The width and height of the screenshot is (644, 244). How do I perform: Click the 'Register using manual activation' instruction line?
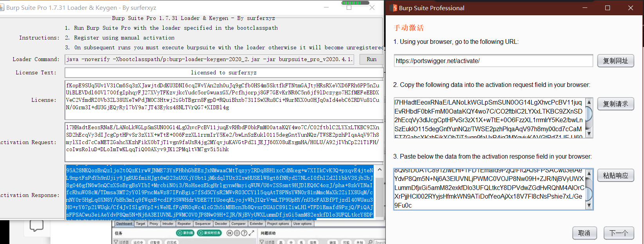click(x=120, y=38)
